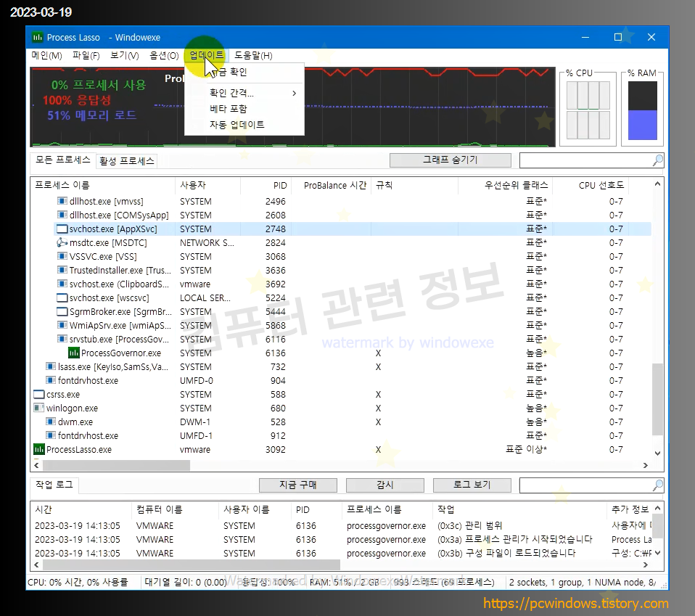Open the 옵션(O) menu

click(164, 55)
